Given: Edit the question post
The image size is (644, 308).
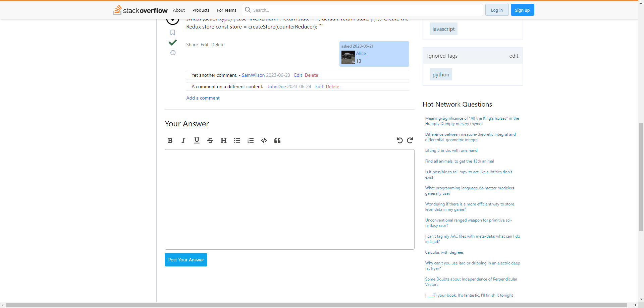Looking at the screenshot, I should (x=205, y=45).
